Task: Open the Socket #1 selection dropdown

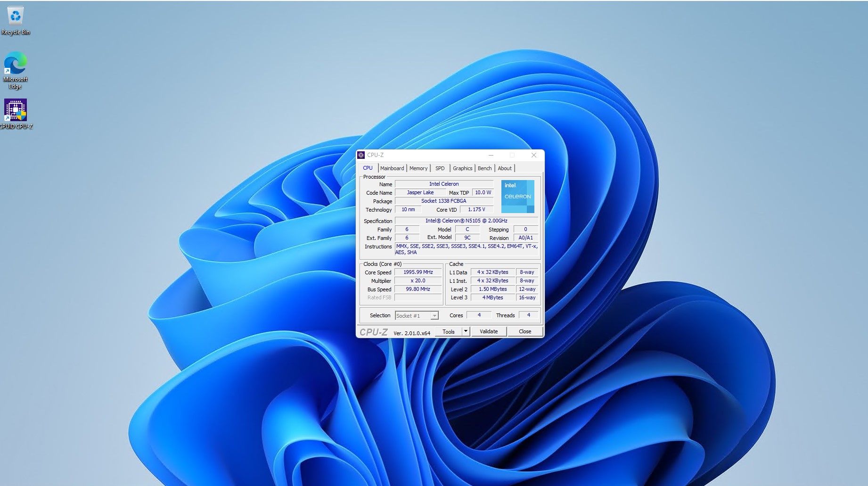Action: click(417, 316)
